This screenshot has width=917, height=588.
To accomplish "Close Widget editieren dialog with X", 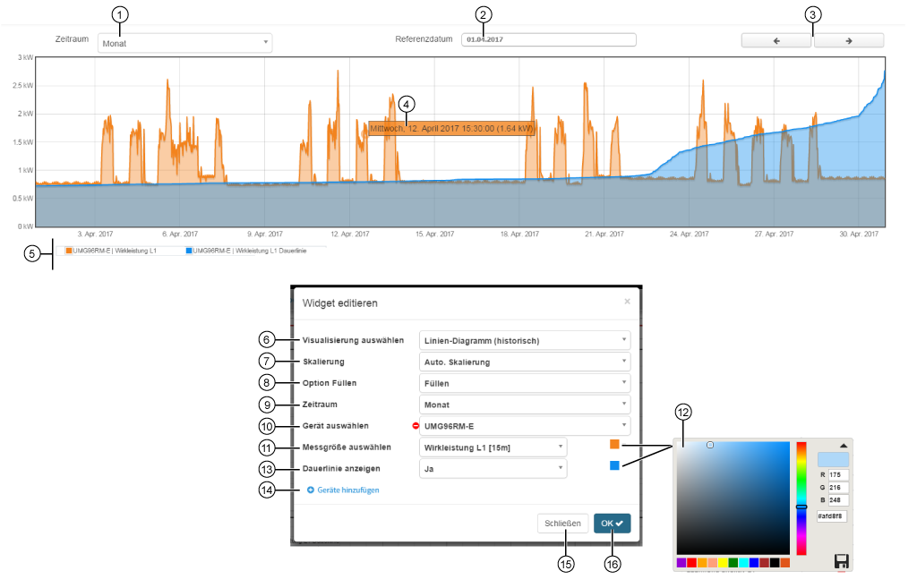I will click(x=627, y=302).
